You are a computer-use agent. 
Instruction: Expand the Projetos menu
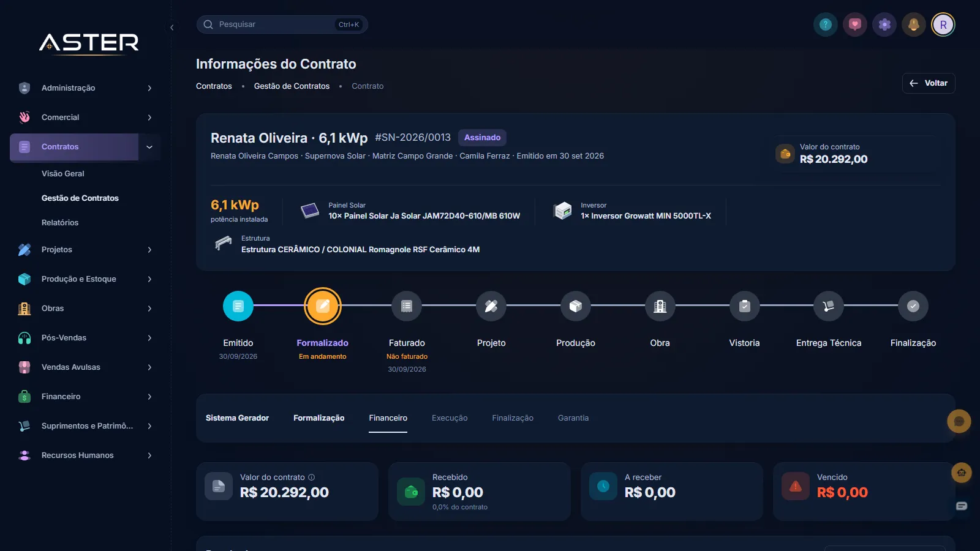[x=85, y=250]
